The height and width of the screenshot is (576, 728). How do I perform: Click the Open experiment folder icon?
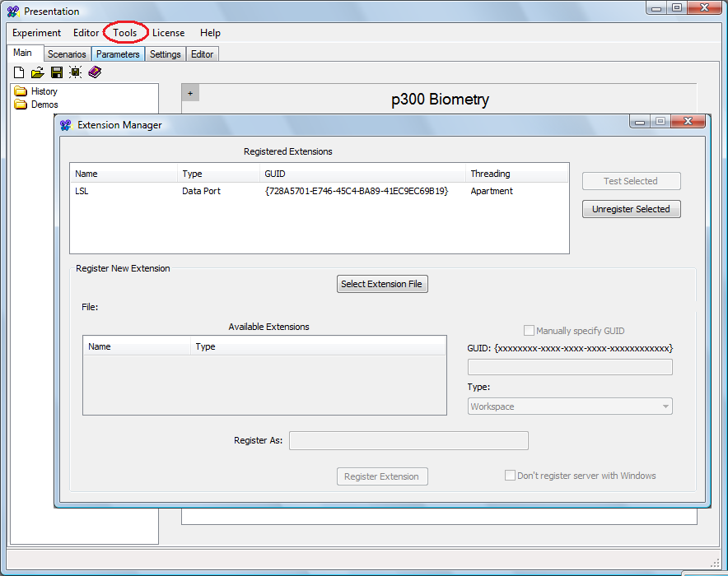click(38, 72)
